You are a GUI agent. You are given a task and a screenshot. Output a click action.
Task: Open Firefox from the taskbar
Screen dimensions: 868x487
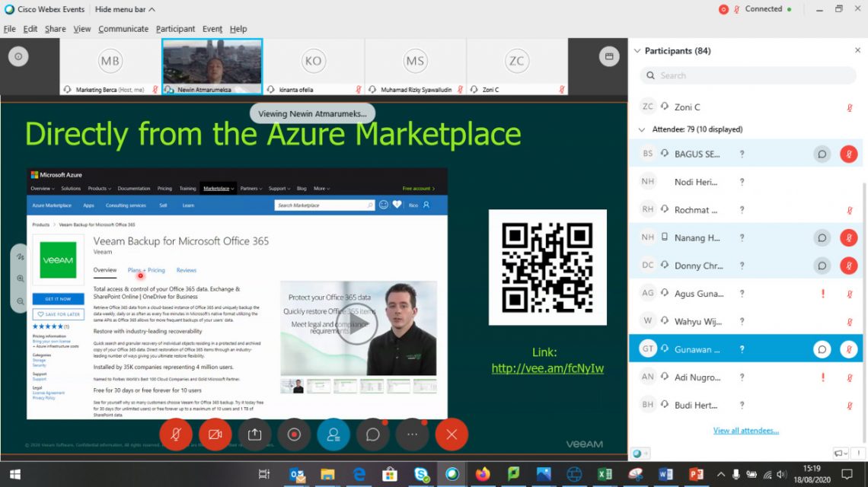click(483, 474)
